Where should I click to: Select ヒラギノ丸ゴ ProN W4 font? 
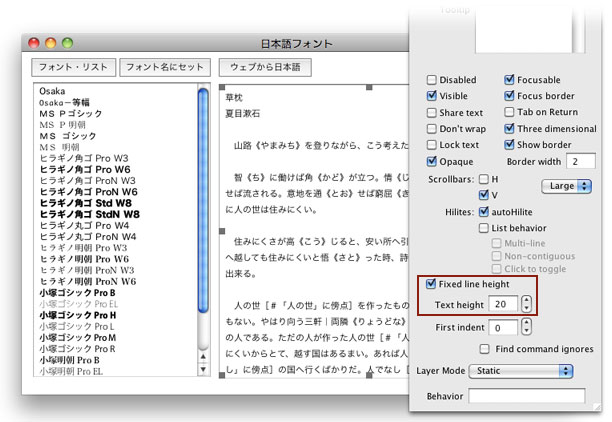pos(88,237)
